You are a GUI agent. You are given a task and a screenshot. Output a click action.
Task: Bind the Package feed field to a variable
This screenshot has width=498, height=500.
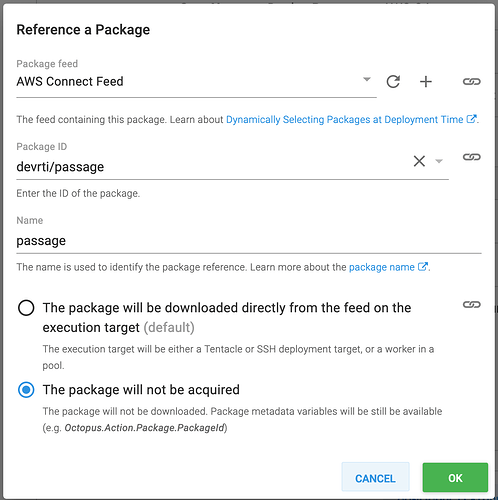coord(472,82)
